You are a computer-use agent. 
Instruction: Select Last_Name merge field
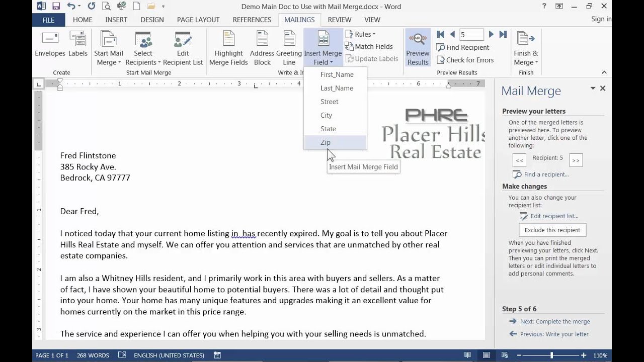pyautogui.click(x=335, y=88)
